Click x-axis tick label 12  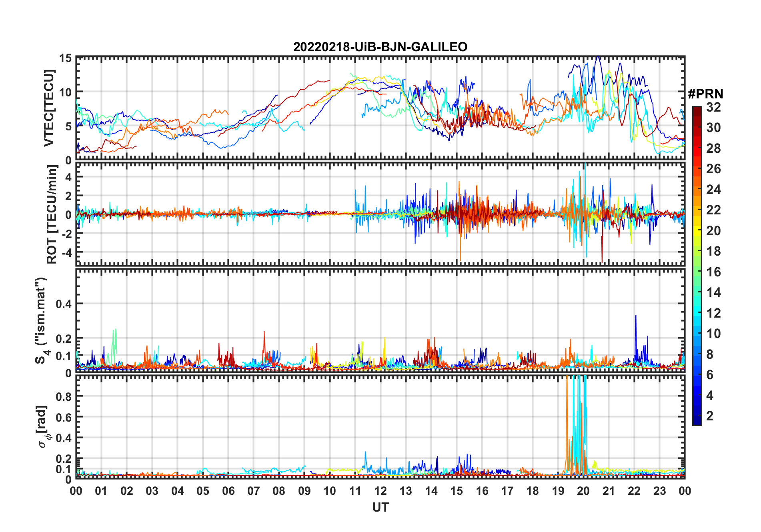tap(380, 490)
